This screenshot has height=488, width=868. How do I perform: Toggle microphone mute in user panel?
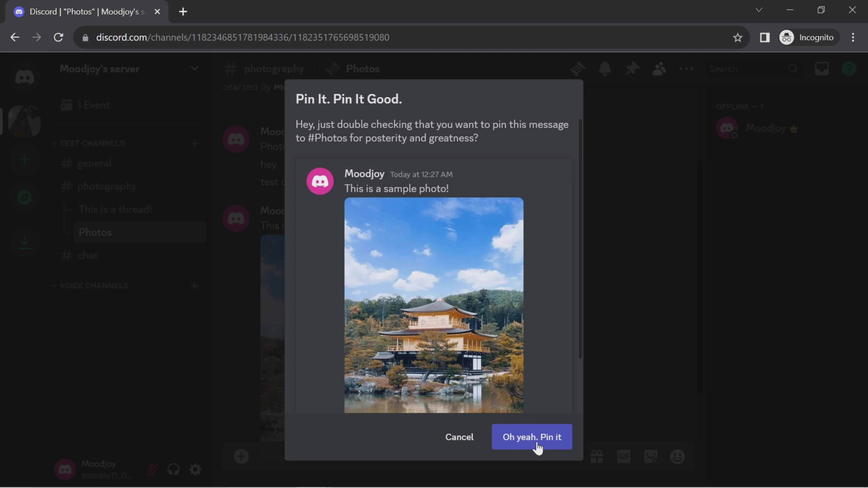tap(152, 469)
